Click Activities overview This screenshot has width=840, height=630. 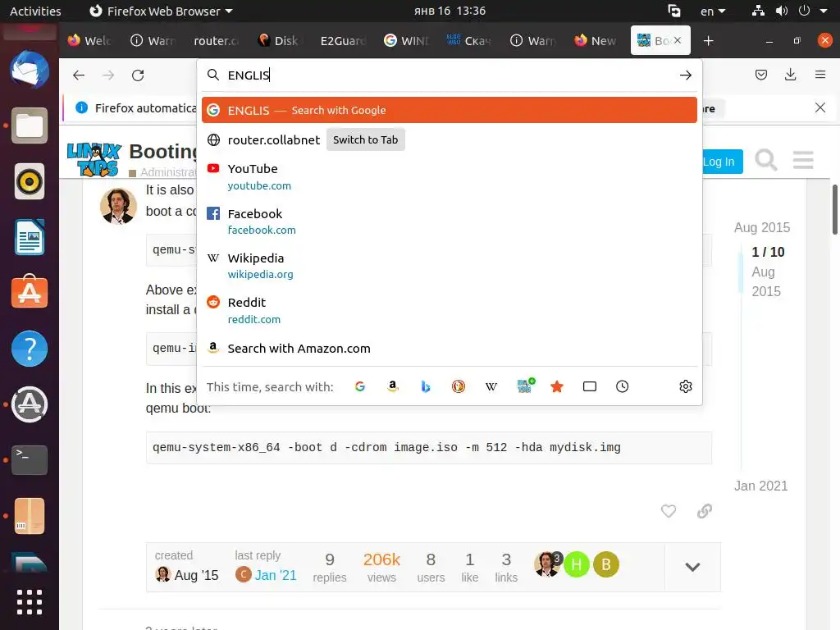35,11
